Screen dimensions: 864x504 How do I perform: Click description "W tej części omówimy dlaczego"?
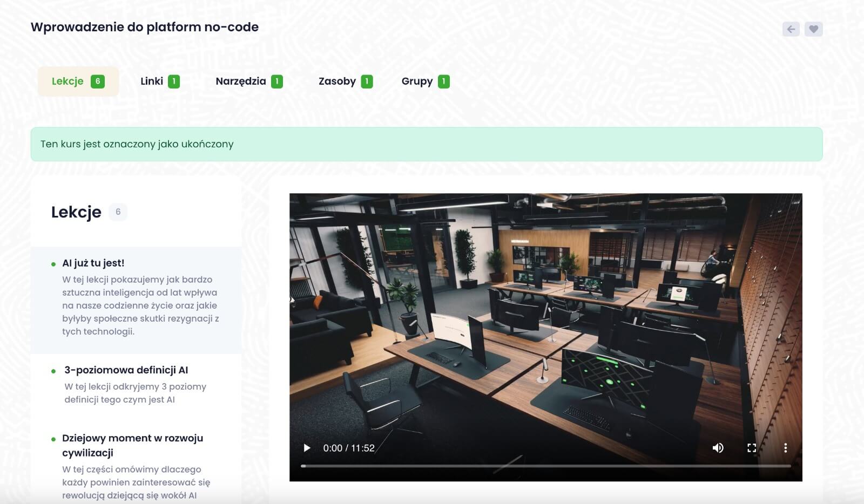(x=136, y=482)
